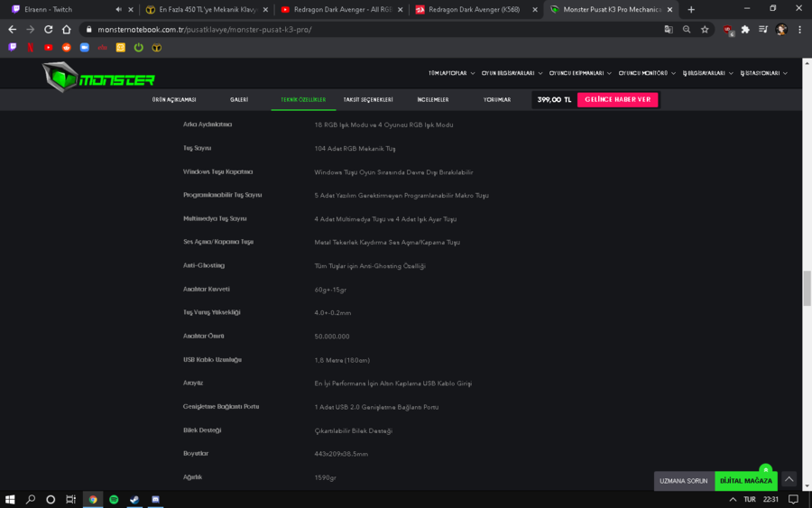Click the 'Anti-Ghosting' label
Image resolution: width=812 pixels, height=508 pixels.
(x=204, y=265)
